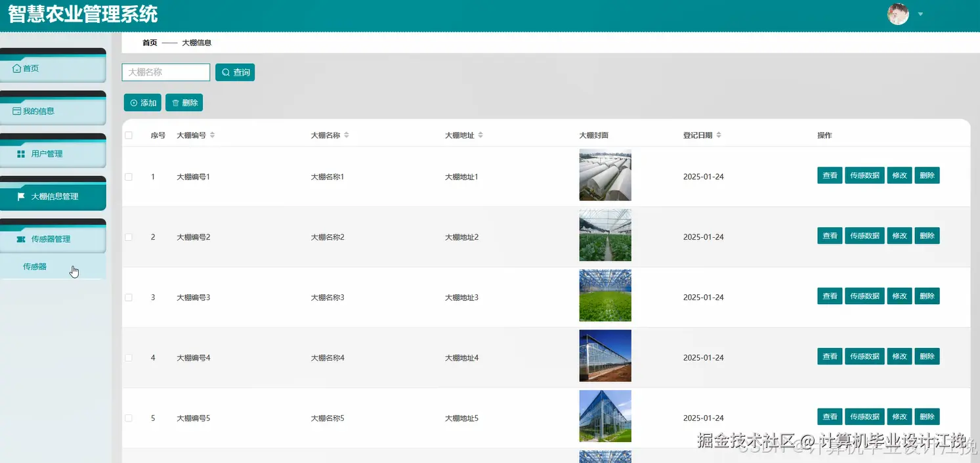Click 删除 for 大棚编号1 row
Image resolution: width=980 pixels, height=463 pixels.
(x=927, y=175)
